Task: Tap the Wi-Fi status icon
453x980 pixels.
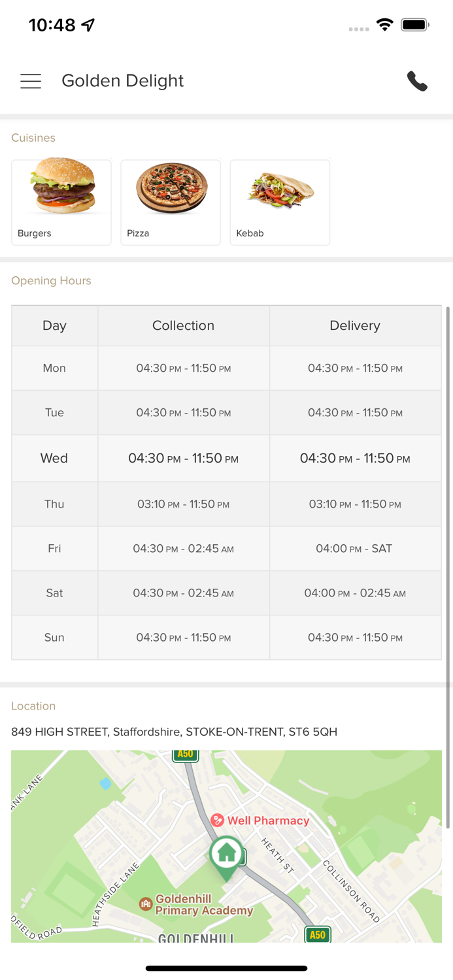Action: tap(385, 25)
